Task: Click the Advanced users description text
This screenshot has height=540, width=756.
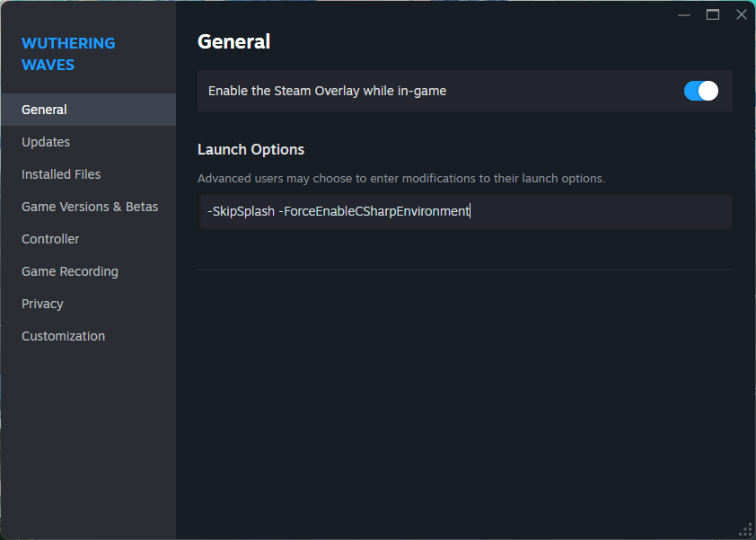Action: tap(401, 179)
